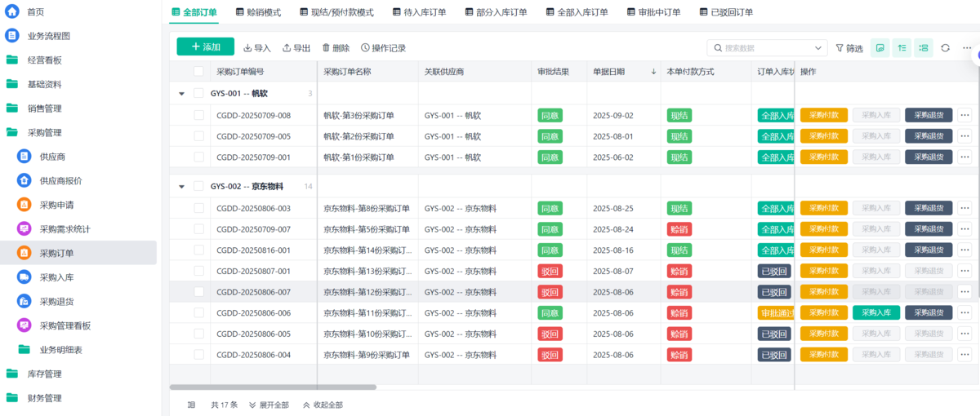Switch to the 已驳回订单 tab
980x416 pixels.
point(726,12)
